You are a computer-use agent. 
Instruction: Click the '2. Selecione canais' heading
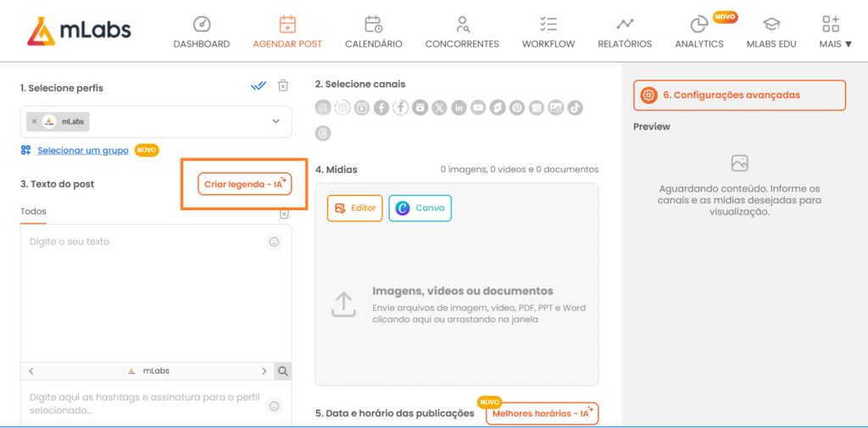[360, 84]
